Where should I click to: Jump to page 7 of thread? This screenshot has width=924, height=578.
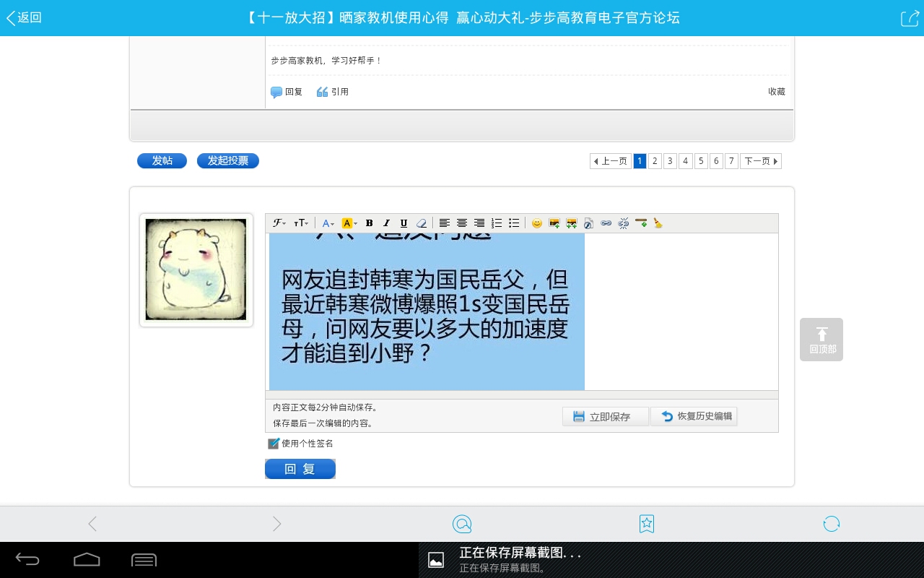(x=731, y=161)
